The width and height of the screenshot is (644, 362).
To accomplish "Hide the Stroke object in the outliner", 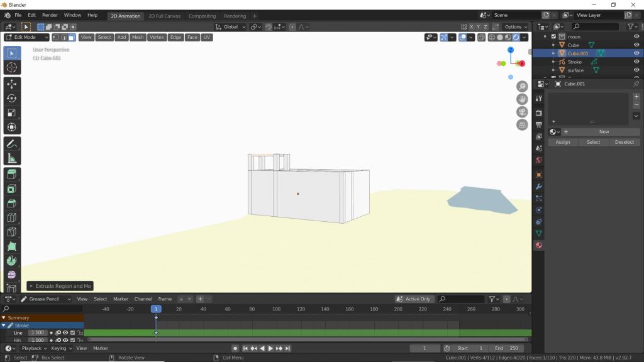I will click(x=636, y=62).
